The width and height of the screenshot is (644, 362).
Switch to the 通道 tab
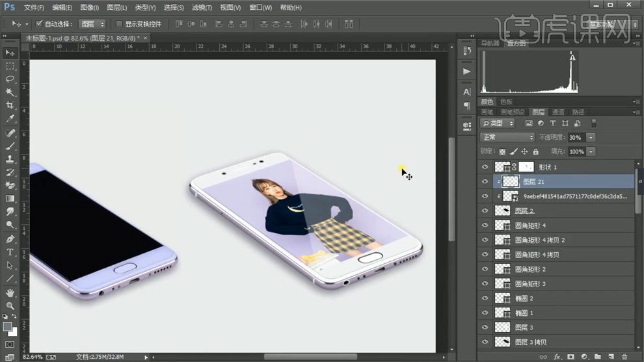558,112
